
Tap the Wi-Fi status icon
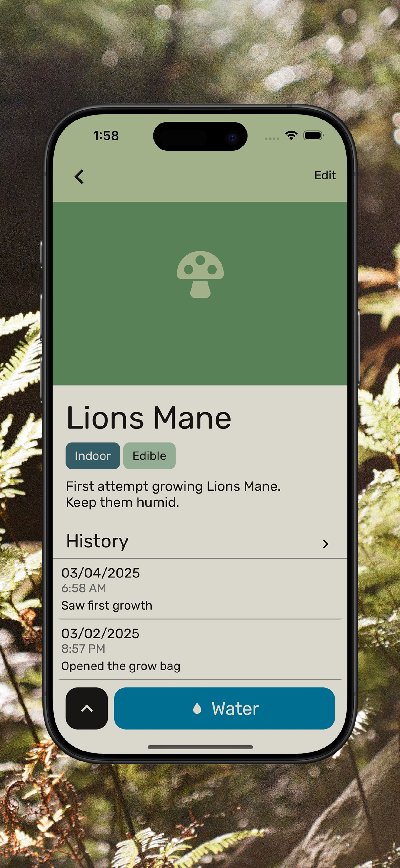tap(291, 136)
